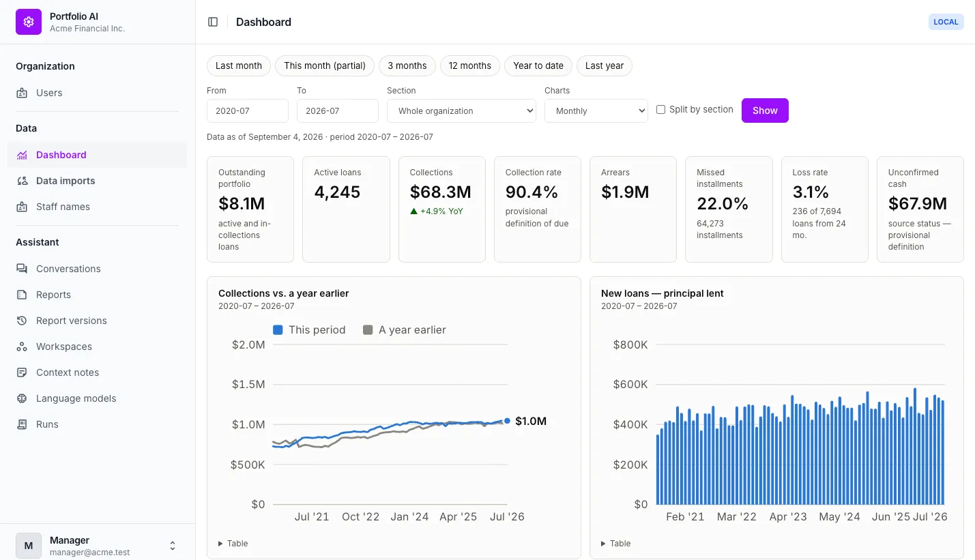
Task: Click the LOCAL environment badge
Action: (x=946, y=22)
